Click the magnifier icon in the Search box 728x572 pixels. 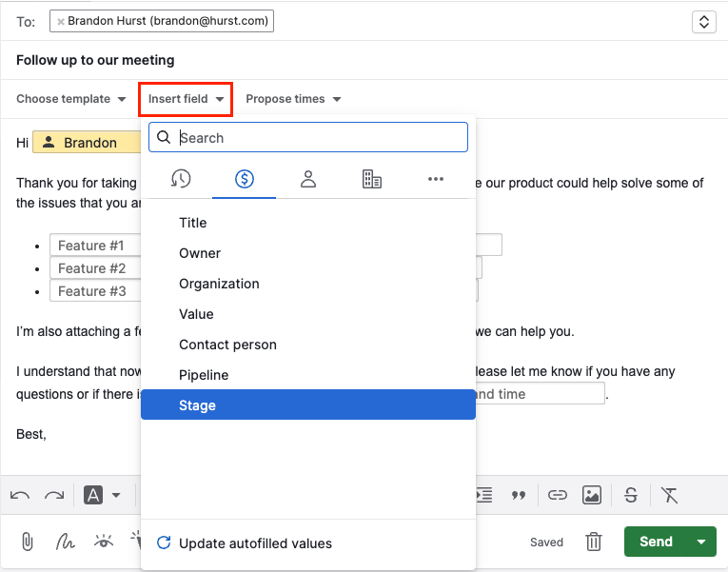tap(164, 137)
